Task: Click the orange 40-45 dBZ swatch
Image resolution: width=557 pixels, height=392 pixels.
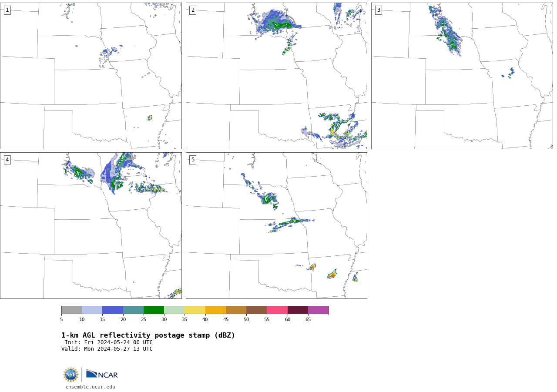Action: coord(215,310)
